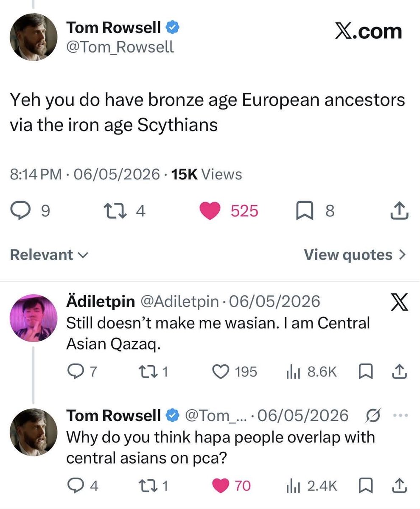View analytics of Ädiletpin's 8.6K views
The image size is (420, 509).
tap(294, 372)
